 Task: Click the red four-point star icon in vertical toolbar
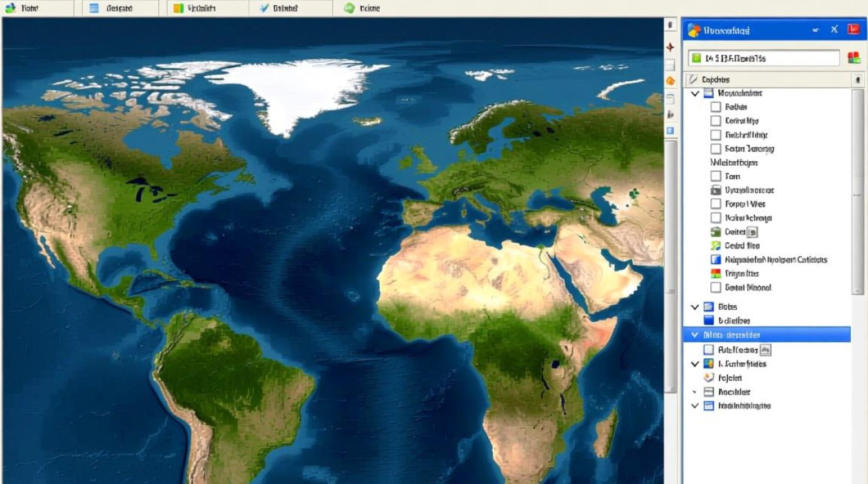670,47
